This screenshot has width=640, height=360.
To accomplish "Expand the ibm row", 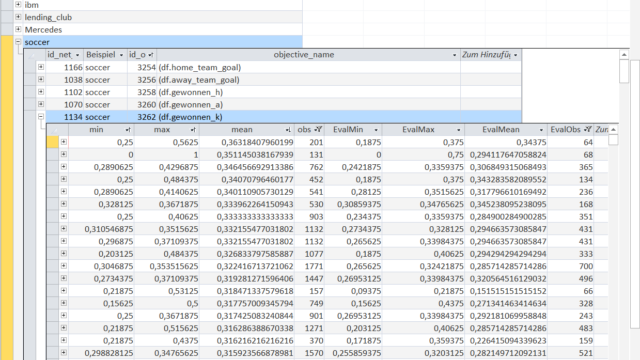I will [x=18, y=4].
